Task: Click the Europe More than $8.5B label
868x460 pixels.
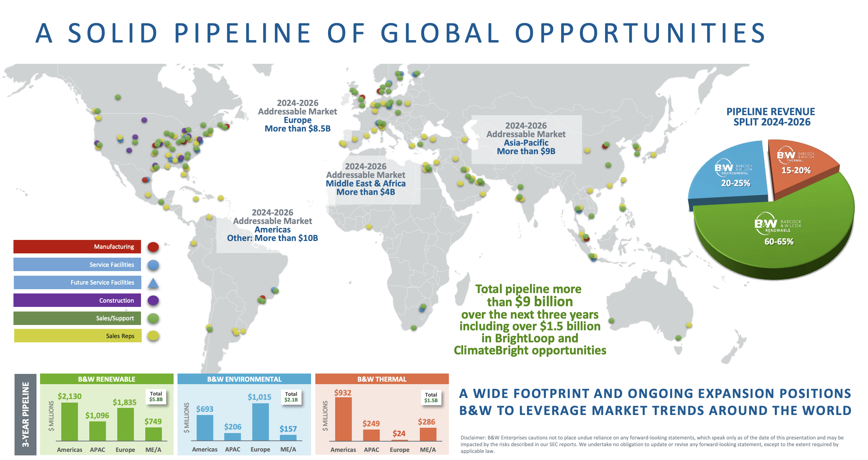Action: tap(298, 124)
